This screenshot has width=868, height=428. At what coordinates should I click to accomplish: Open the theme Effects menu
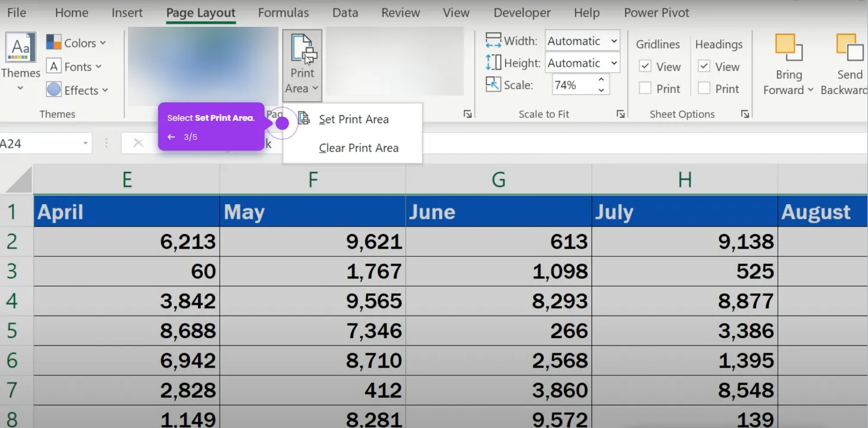click(77, 90)
